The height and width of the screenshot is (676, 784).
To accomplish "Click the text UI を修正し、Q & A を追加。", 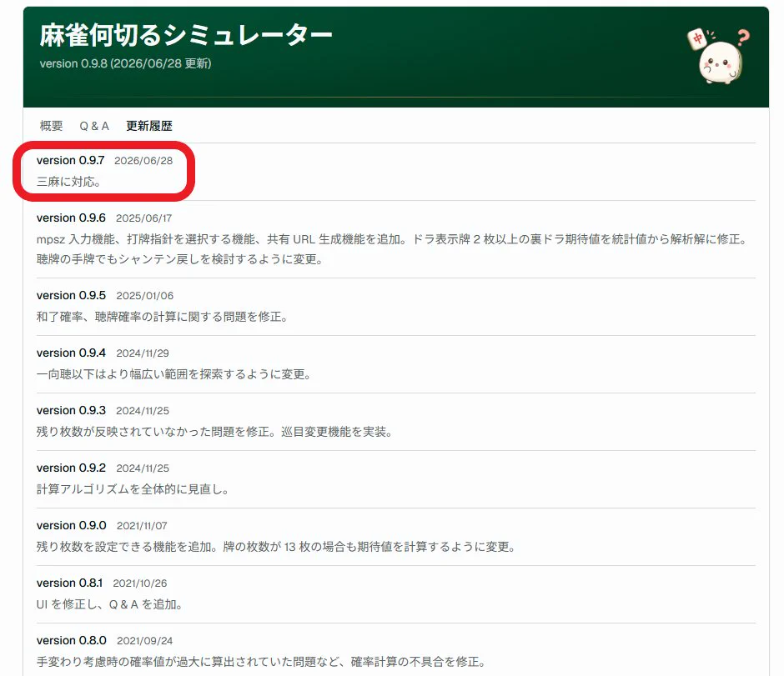I will coord(109,604).
